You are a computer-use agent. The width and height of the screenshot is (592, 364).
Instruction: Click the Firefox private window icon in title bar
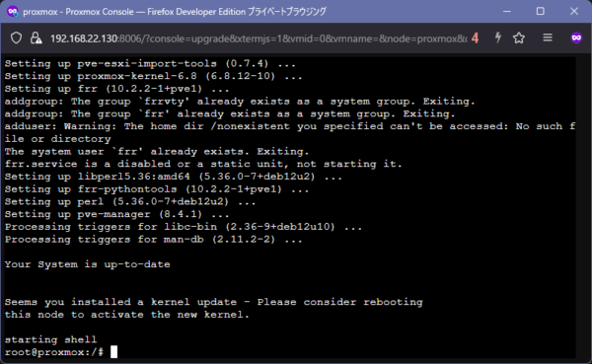(13, 11)
